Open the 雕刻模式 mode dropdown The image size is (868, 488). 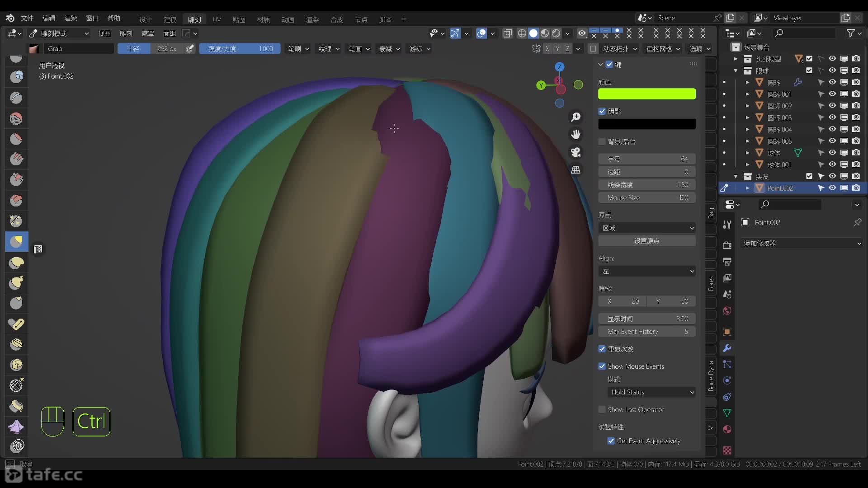click(x=59, y=33)
